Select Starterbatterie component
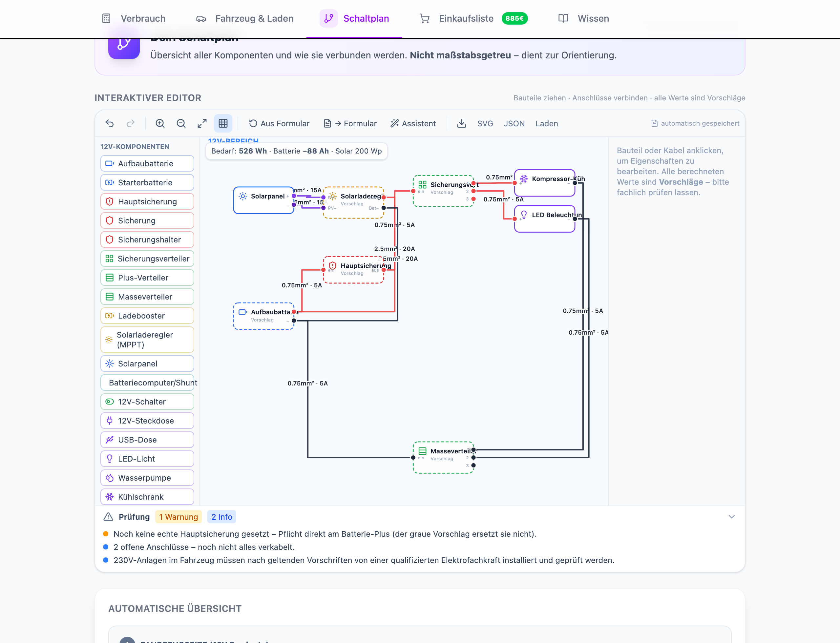This screenshot has width=840, height=643. (x=147, y=182)
